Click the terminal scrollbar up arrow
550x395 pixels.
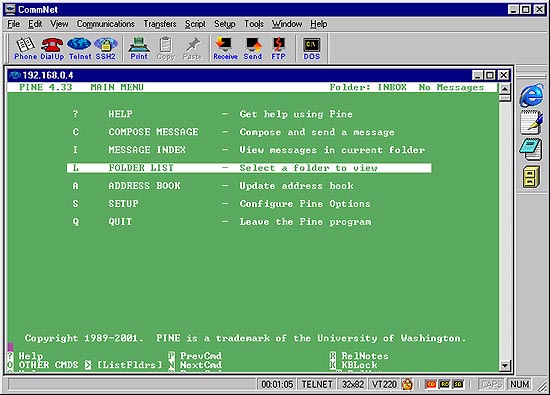coord(504,88)
